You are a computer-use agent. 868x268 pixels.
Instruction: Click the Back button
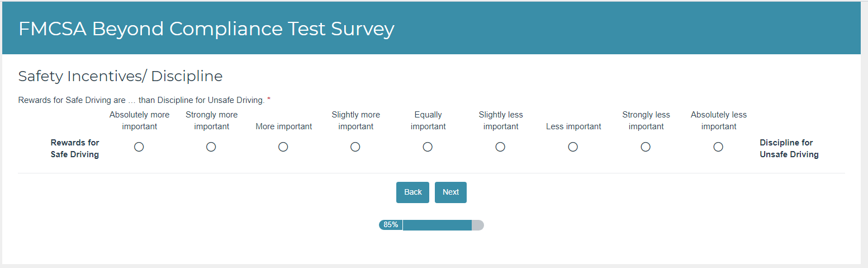pos(412,192)
